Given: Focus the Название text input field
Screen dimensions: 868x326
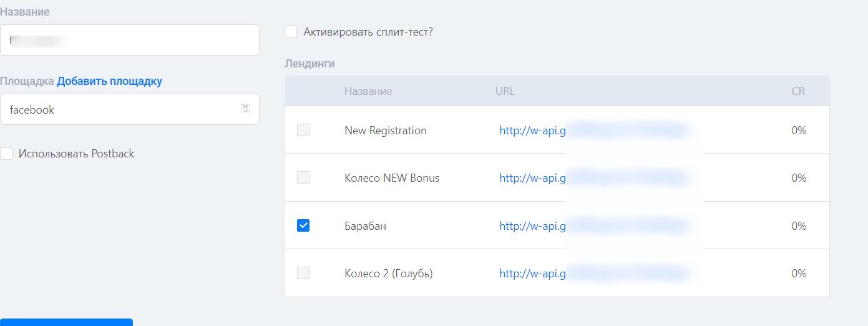Looking at the screenshot, I should click(x=129, y=40).
